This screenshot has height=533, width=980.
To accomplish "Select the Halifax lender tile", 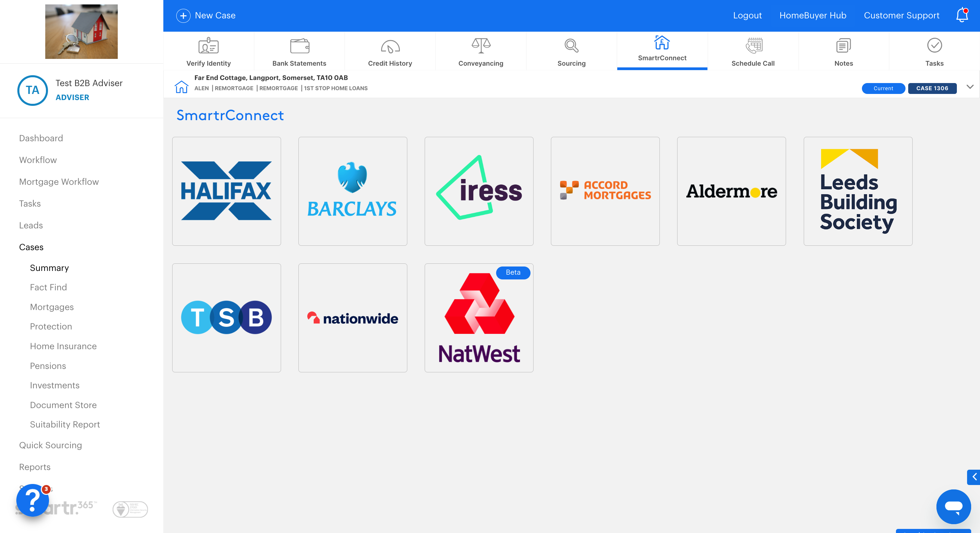I will point(226,191).
